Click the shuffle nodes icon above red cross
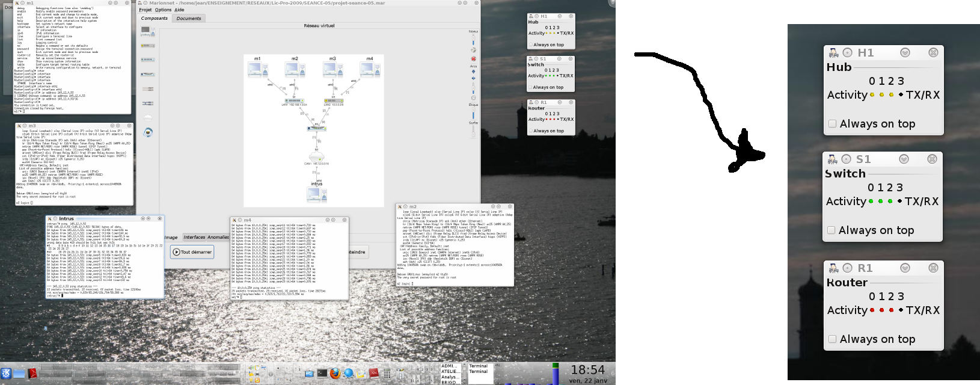The width and height of the screenshot is (980, 385). click(473, 49)
